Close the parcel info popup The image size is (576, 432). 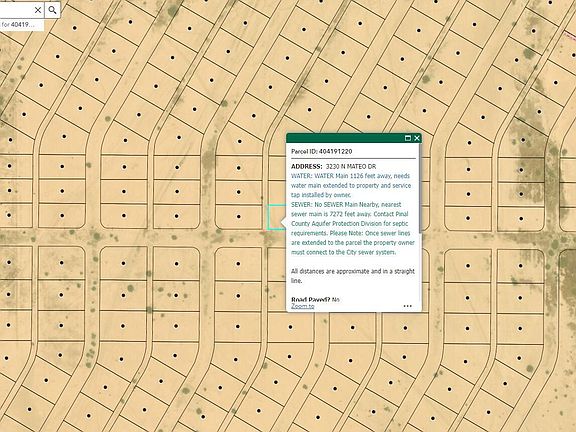[x=417, y=138]
